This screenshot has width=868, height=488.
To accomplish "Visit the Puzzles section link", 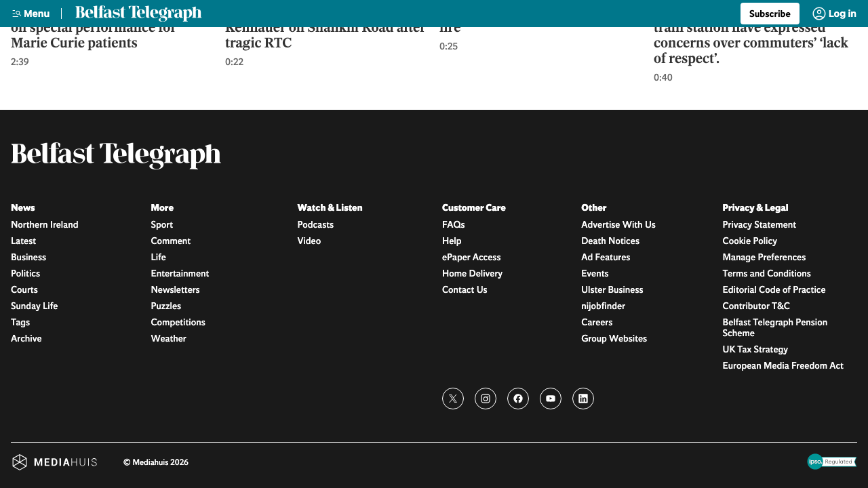I will coord(166,306).
